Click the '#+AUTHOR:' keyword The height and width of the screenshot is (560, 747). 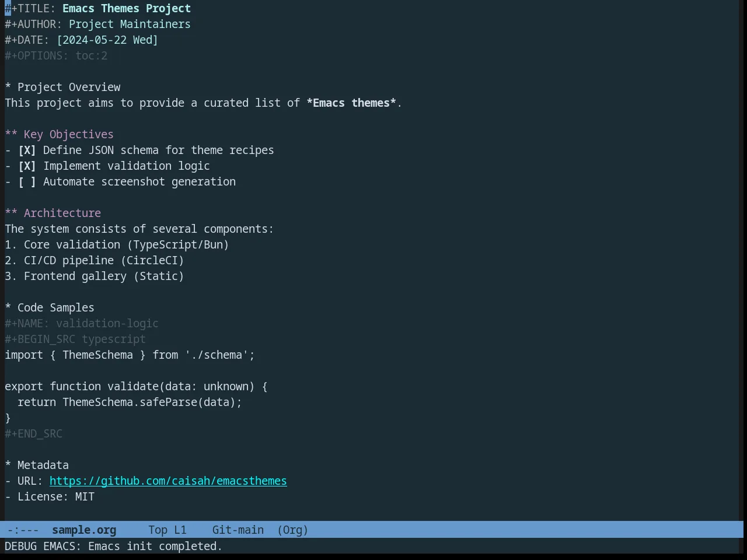(x=33, y=24)
